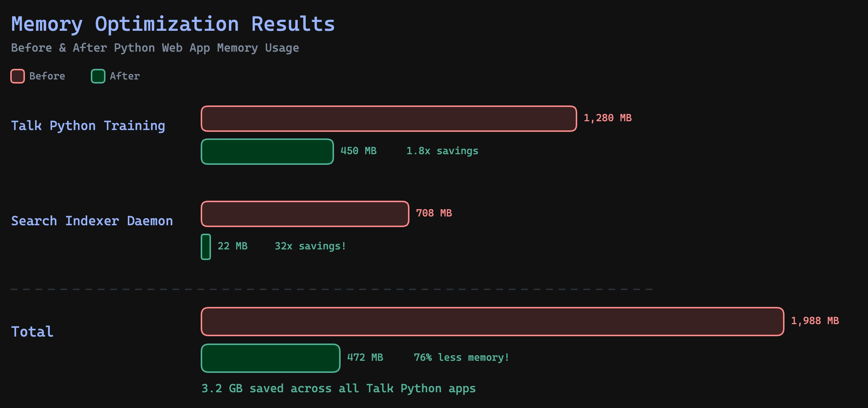Select the Total 1,988 MB before bar
The height and width of the screenshot is (408, 868).
pyautogui.click(x=492, y=322)
